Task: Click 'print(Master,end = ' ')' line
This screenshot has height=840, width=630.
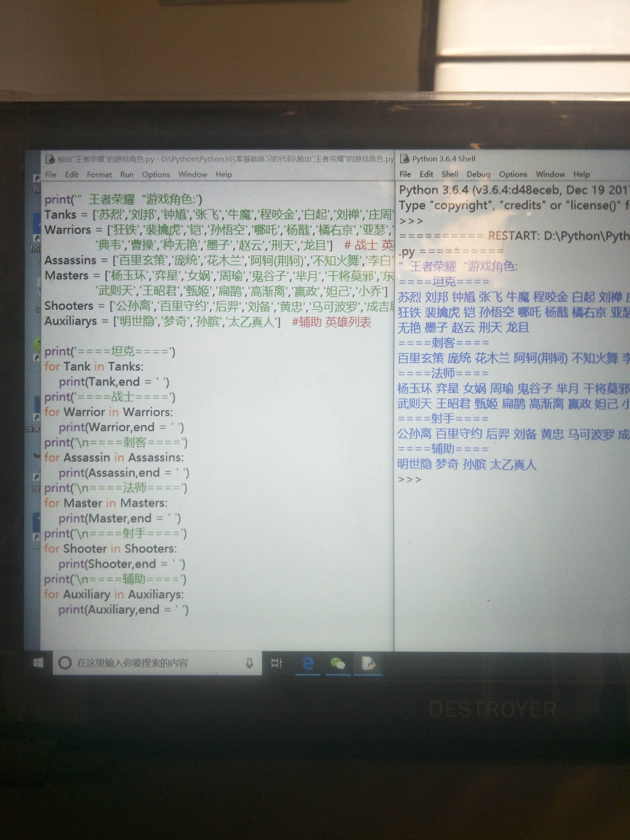Action: coord(120,518)
